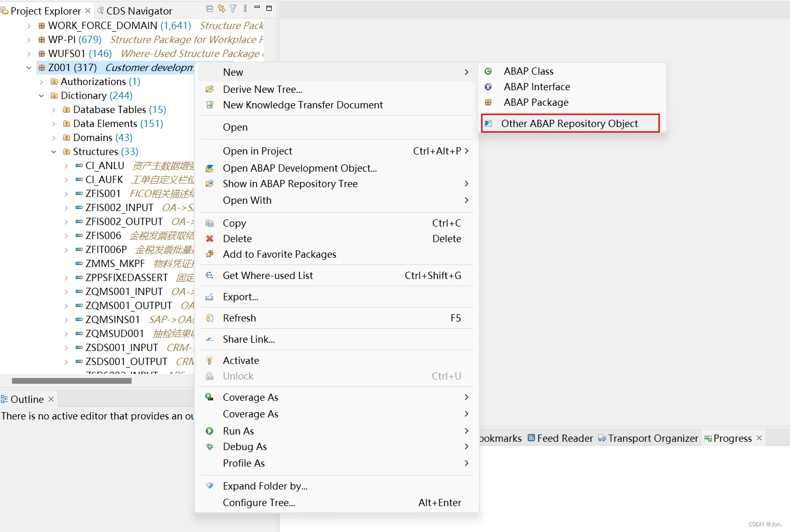Click the red Delete X icon

point(210,239)
